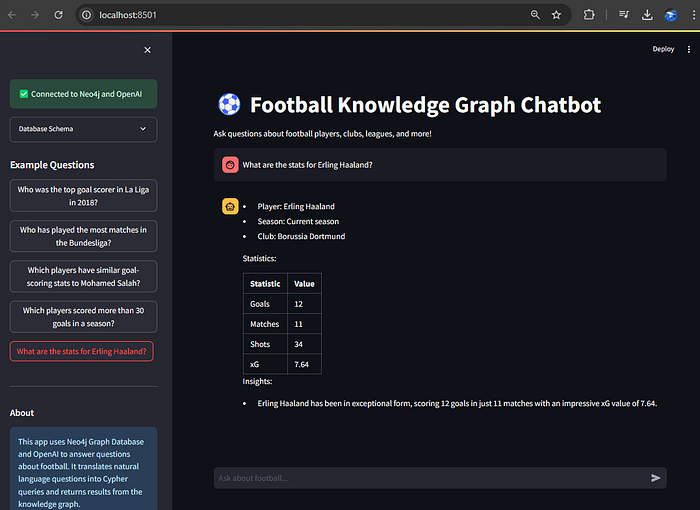Image resolution: width=700 pixels, height=510 pixels.
Task: Select the Erling Haaland stats example question
Action: click(82, 351)
